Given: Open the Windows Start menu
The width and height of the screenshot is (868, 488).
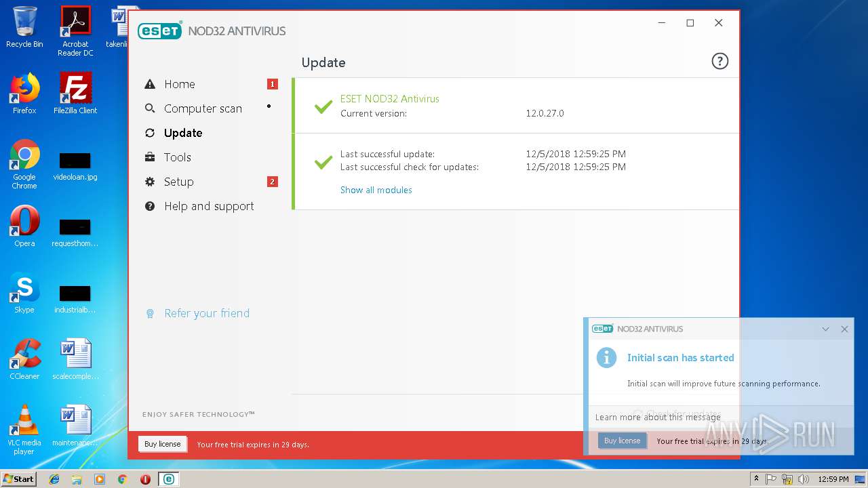Looking at the screenshot, I should coord(19,479).
